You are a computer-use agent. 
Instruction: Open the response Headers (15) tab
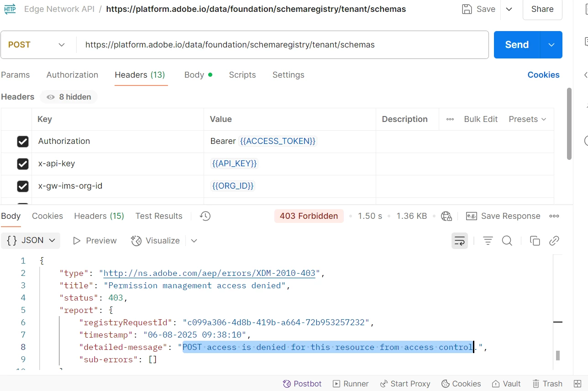point(99,216)
